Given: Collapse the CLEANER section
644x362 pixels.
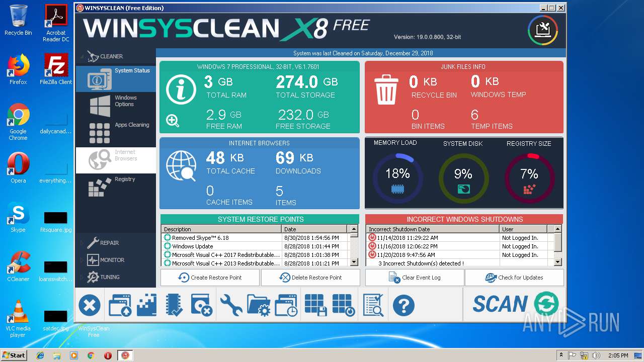Looking at the screenshot, I should [x=82, y=56].
